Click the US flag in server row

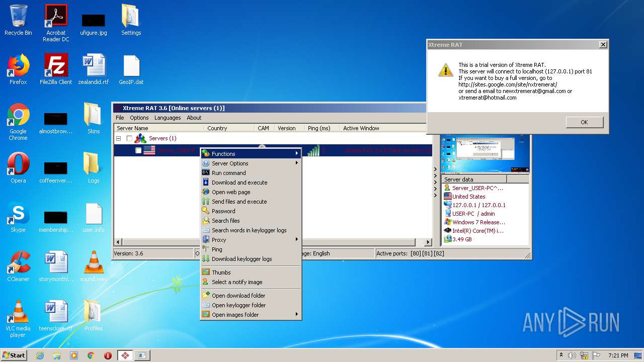(149, 150)
